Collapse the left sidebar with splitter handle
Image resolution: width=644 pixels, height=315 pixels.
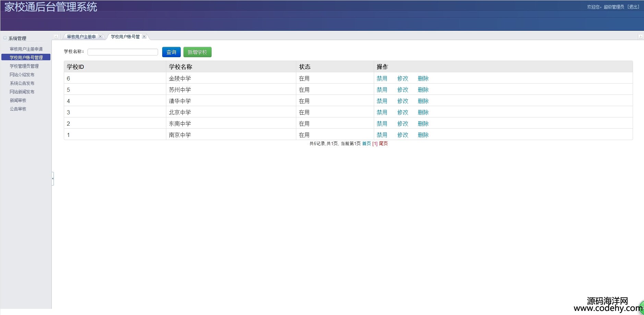coord(53,178)
